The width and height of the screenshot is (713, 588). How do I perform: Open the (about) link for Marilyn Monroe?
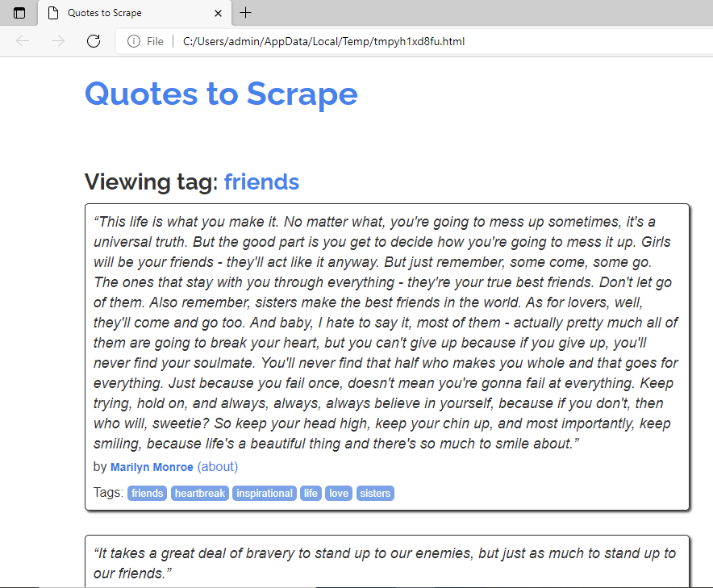pyautogui.click(x=218, y=466)
